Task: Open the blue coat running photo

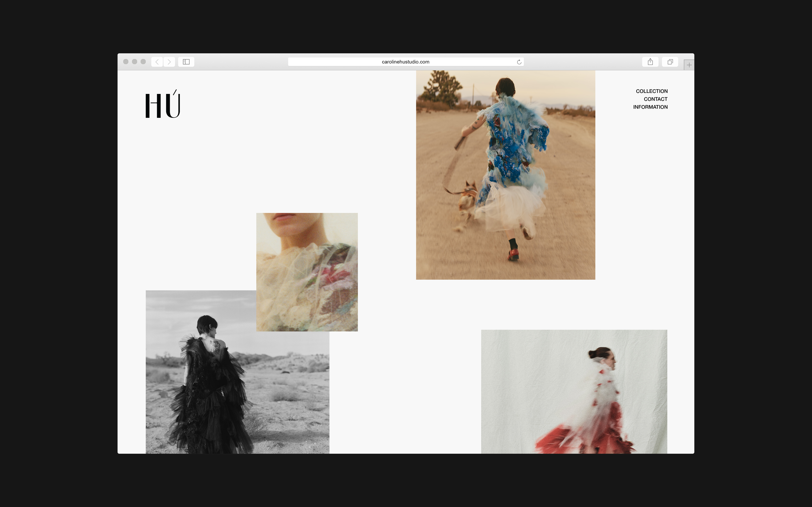Action: click(506, 175)
